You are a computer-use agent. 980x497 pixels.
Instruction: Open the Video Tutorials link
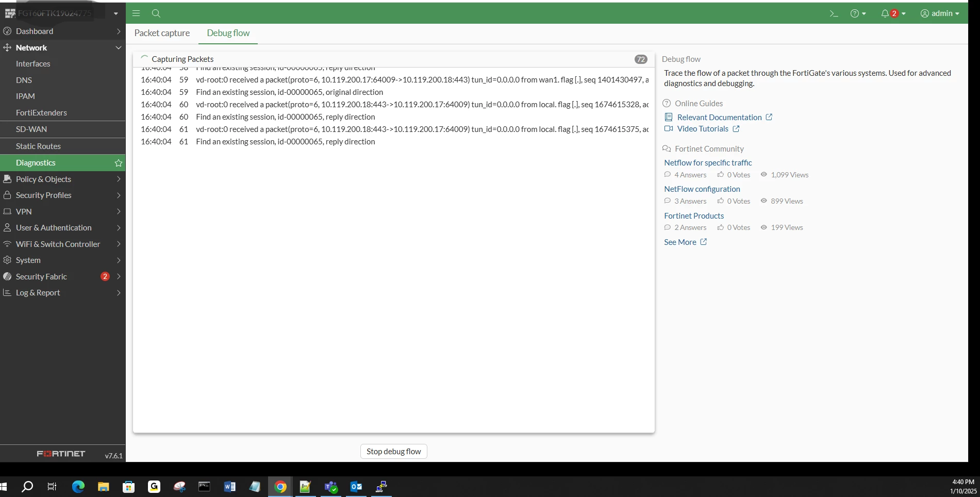tap(702, 129)
